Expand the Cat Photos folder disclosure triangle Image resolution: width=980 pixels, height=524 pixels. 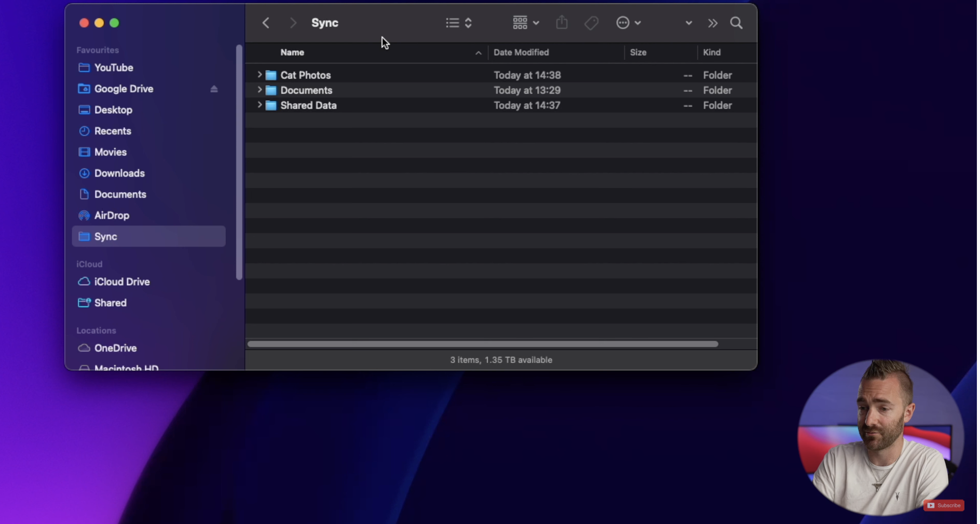coord(258,75)
